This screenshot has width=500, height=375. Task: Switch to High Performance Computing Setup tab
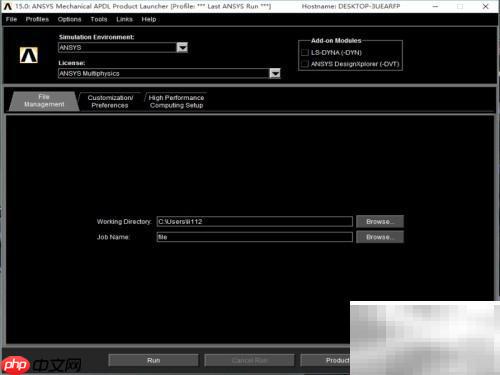click(x=176, y=101)
